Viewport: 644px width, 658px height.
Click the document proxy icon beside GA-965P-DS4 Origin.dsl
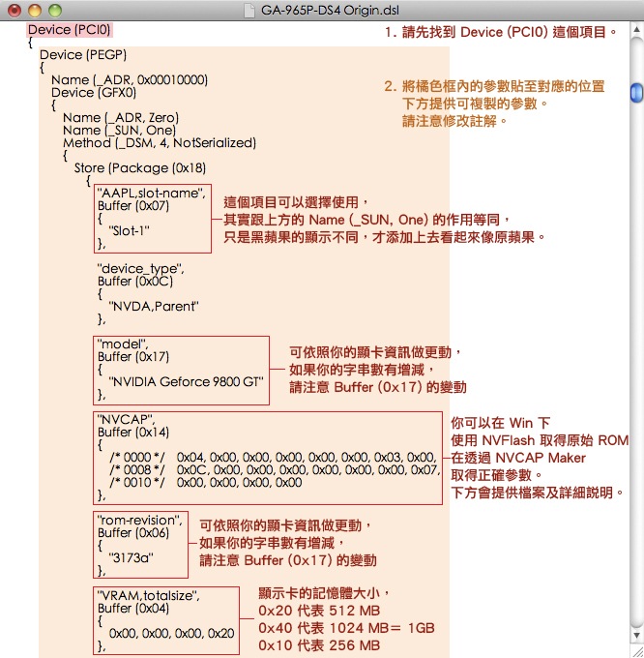click(x=249, y=10)
